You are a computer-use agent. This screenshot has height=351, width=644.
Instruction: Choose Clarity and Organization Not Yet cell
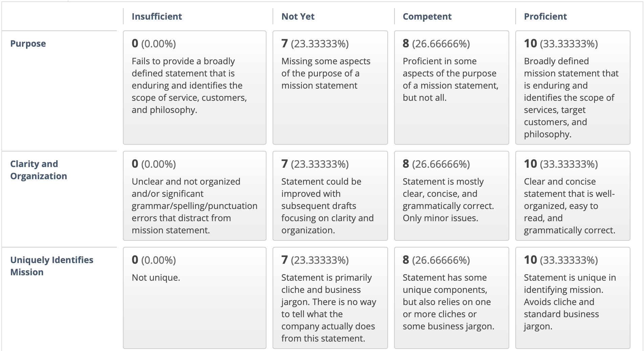(x=330, y=196)
